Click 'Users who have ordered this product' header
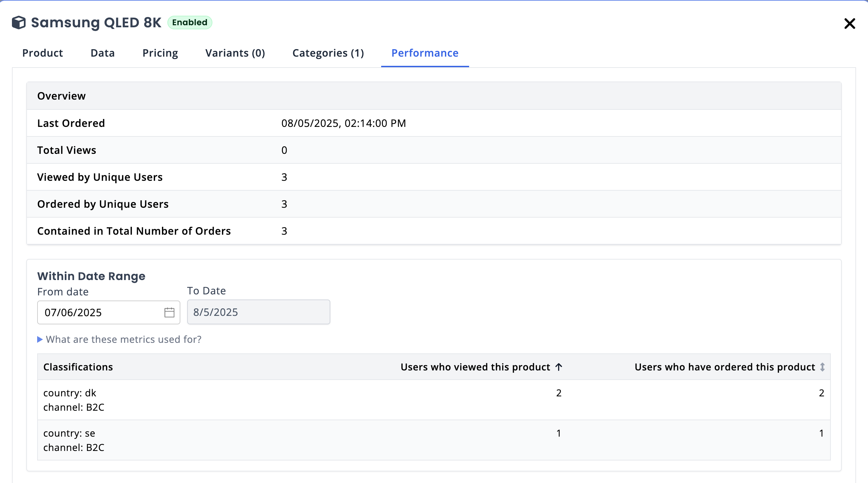The image size is (868, 483). tap(724, 367)
